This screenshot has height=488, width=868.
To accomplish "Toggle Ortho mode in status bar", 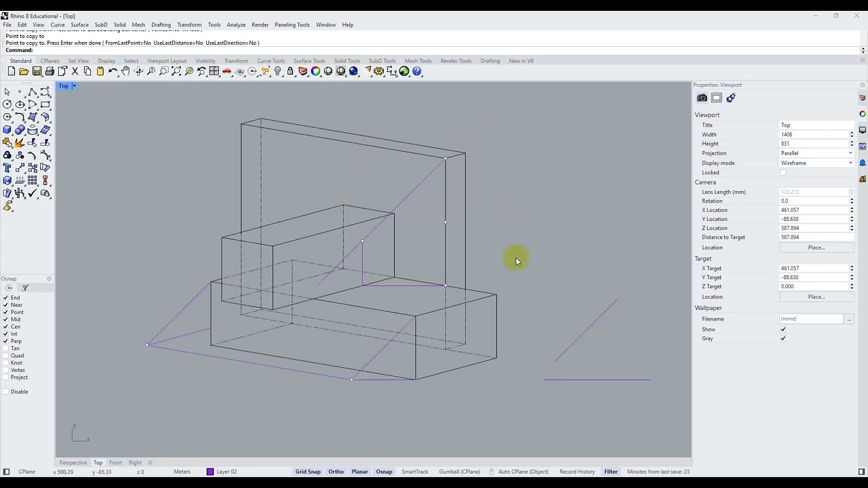I will [x=336, y=472].
